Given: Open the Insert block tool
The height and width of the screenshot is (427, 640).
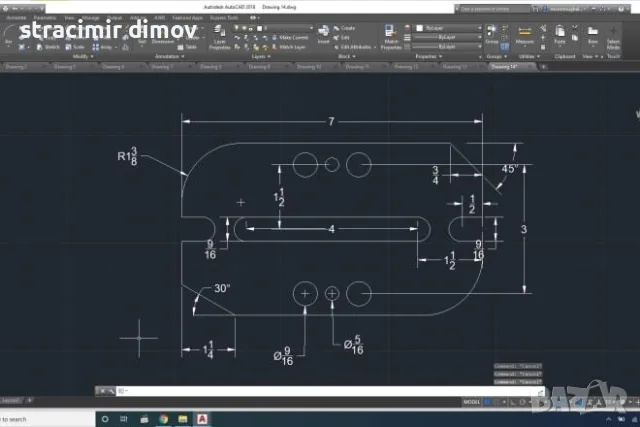Looking at the screenshot, I should point(323,34).
